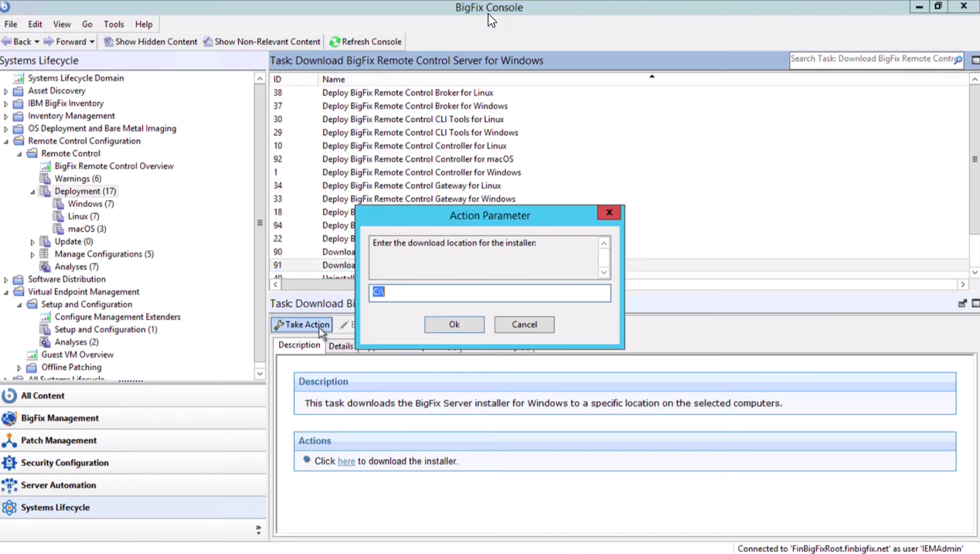Click the Refresh Console icon

point(335,42)
